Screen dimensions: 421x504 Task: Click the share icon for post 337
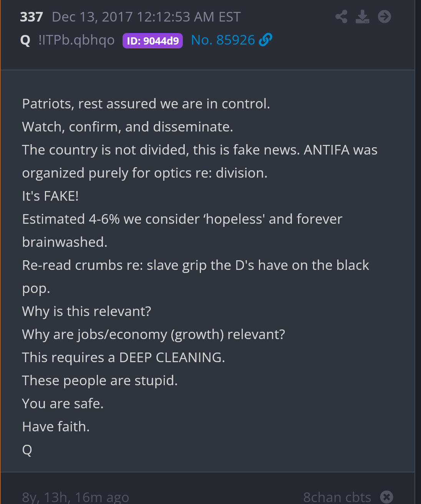[x=341, y=17]
